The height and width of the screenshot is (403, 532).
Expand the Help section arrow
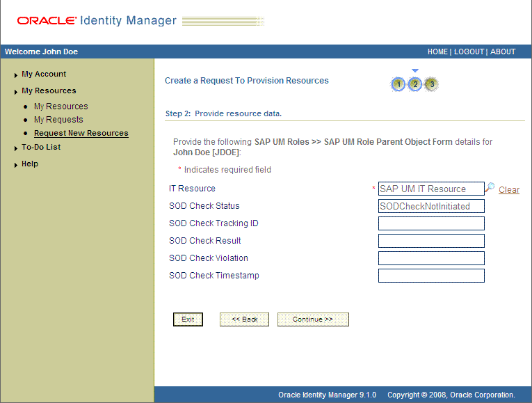15,165
